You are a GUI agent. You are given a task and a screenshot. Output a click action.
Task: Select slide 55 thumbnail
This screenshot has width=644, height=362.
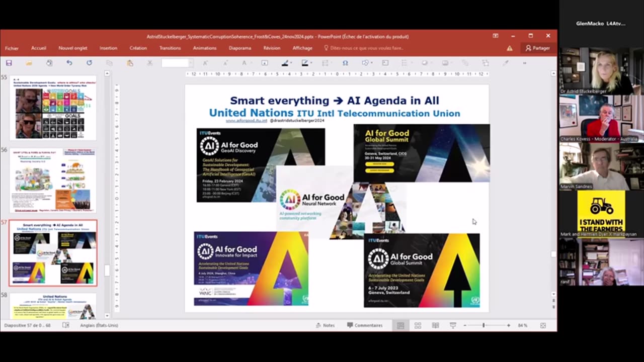[53, 108]
